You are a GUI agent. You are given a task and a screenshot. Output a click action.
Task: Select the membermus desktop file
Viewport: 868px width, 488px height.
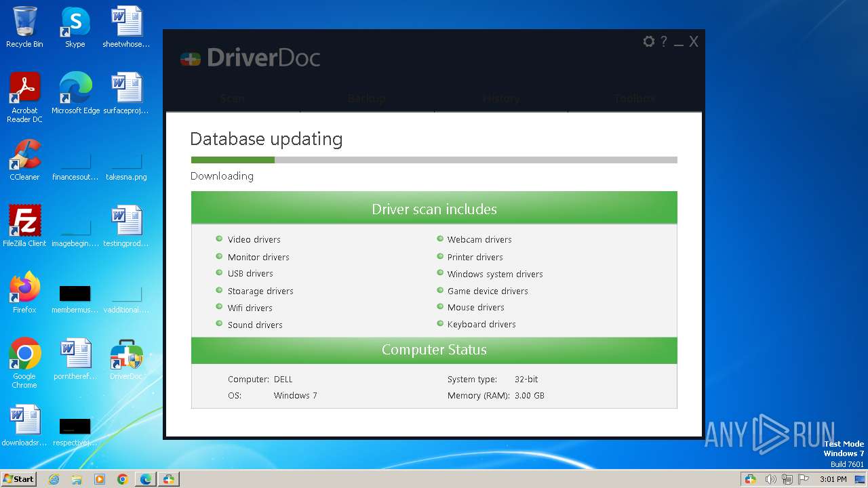pyautogui.click(x=75, y=298)
